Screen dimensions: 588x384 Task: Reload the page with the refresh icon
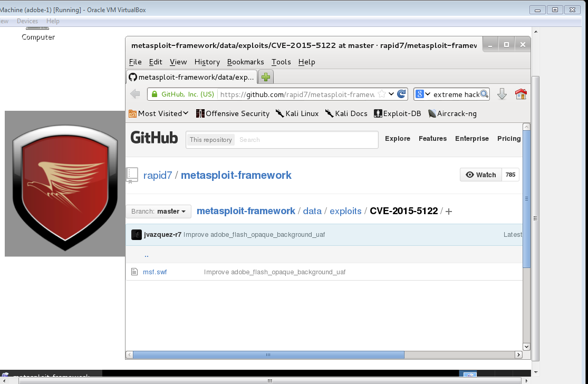pos(401,94)
